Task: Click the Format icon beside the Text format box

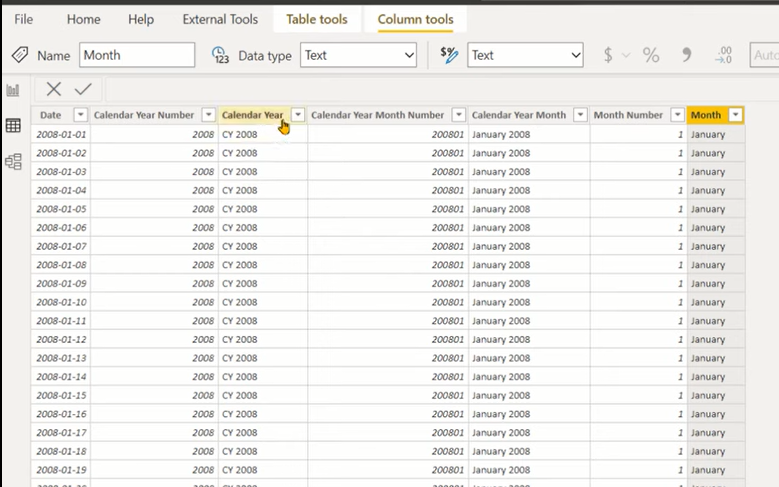Action: pyautogui.click(x=449, y=55)
